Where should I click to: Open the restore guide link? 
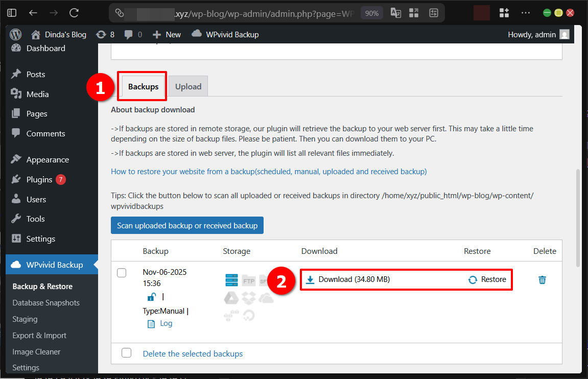click(268, 171)
